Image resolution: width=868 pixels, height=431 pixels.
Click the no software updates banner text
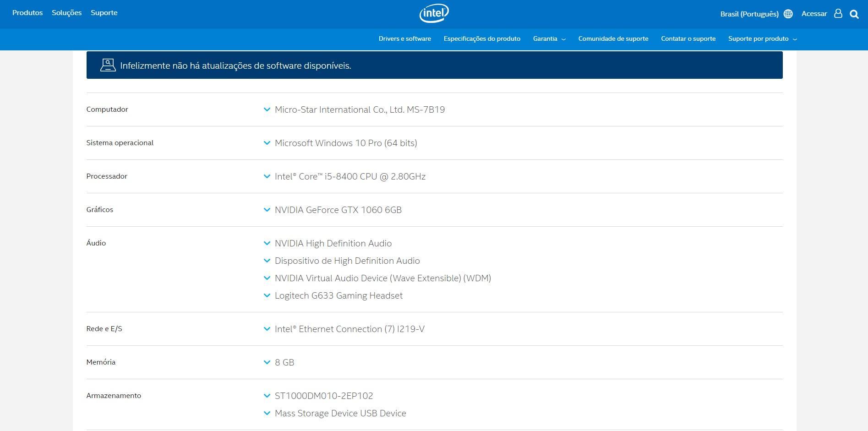pyautogui.click(x=235, y=65)
